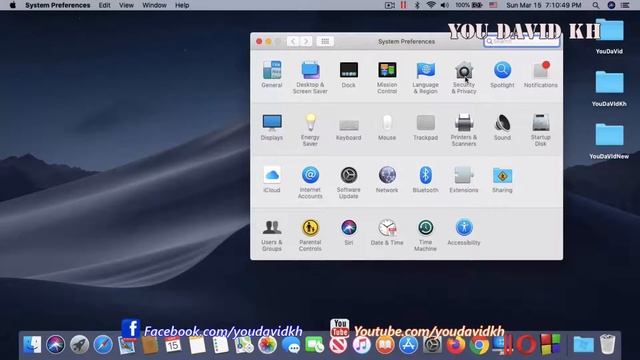This screenshot has height=360, width=640.
Task: Open the Sound preferences pane
Action: pyautogui.click(x=502, y=127)
